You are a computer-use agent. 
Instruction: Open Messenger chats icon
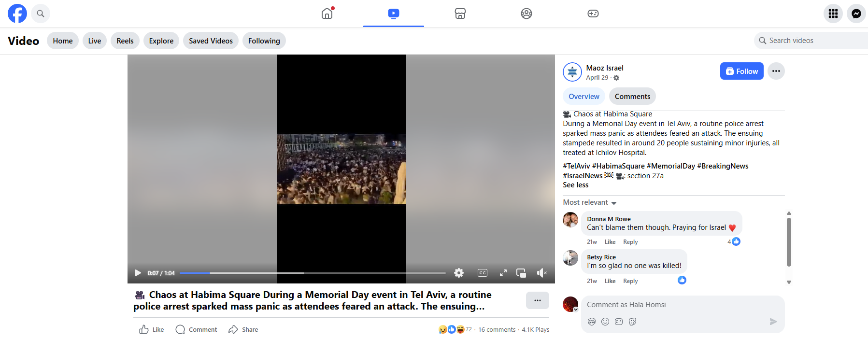[856, 14]
